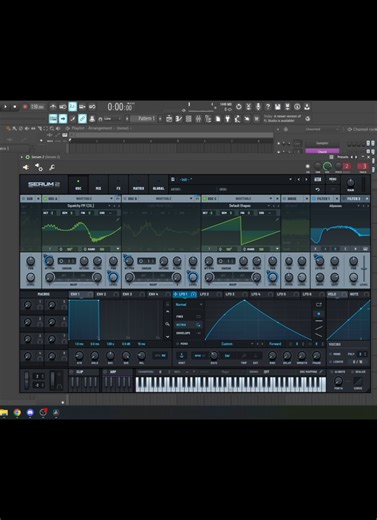Arm the red record button
The image size is (377, 520).
coord(25,107)
